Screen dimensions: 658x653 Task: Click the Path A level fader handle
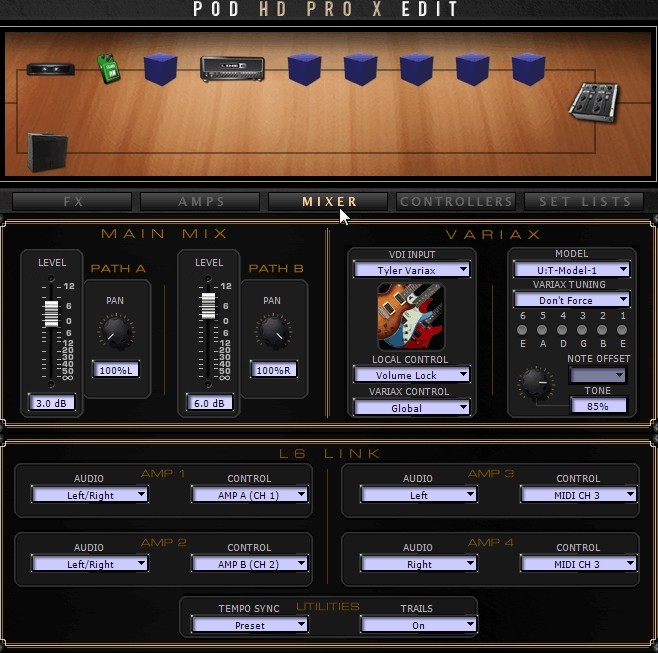point(51,313)
